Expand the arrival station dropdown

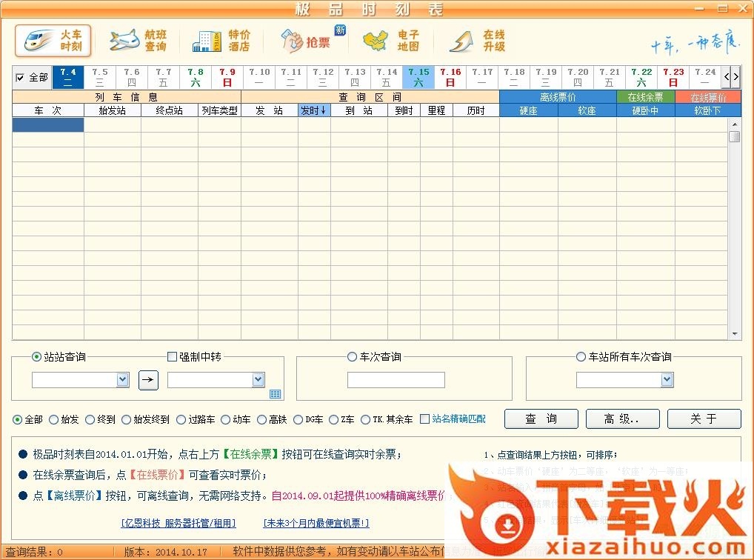[258, 379]
